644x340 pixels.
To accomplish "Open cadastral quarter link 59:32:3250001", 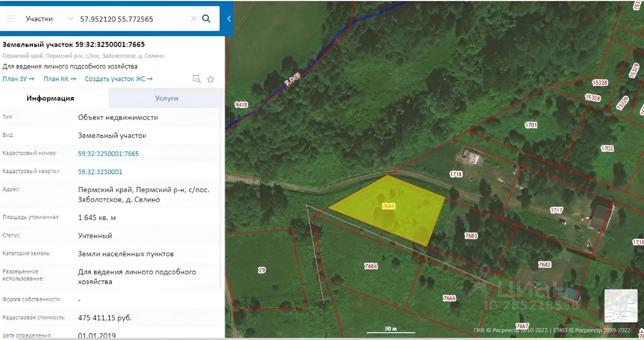I will (x=100, y=172).
